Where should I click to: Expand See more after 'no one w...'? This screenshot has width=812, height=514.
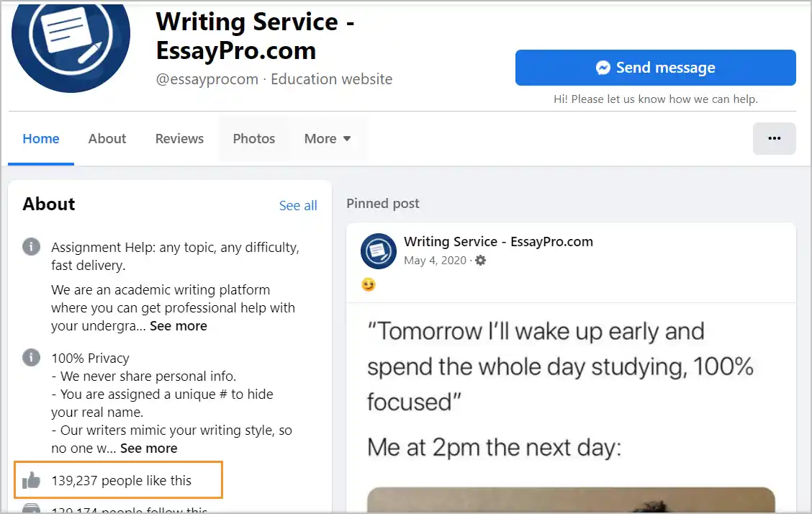148,448
